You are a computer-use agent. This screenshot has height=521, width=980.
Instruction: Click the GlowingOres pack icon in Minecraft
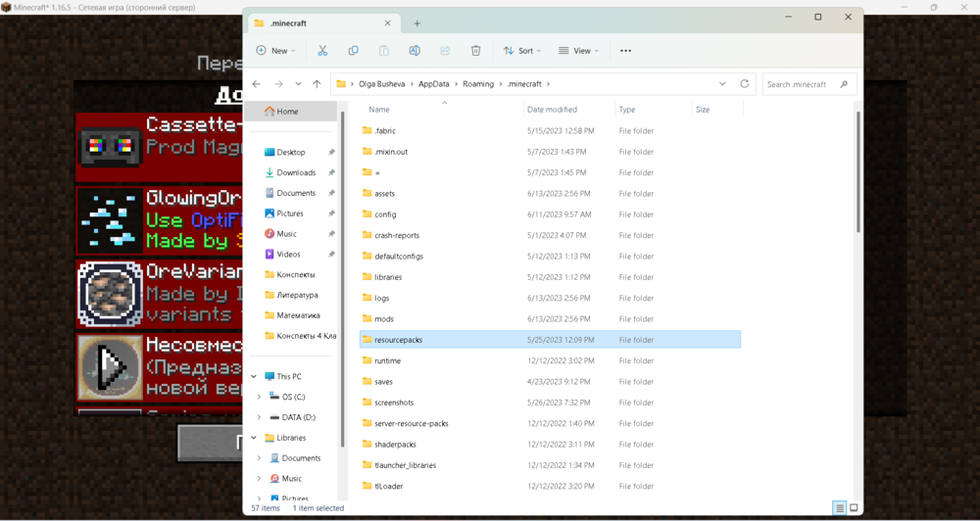click(x=111, y=220)
